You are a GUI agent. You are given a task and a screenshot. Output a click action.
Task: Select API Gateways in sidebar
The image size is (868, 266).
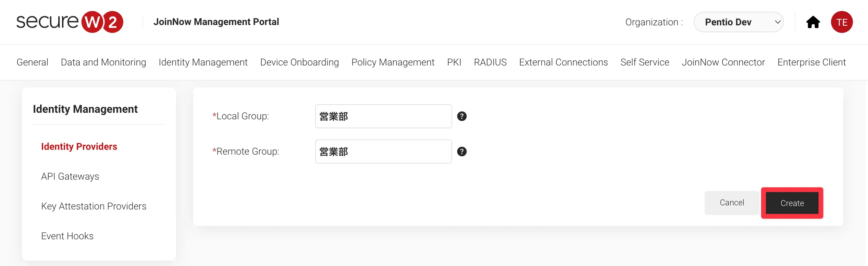[70, 176]
